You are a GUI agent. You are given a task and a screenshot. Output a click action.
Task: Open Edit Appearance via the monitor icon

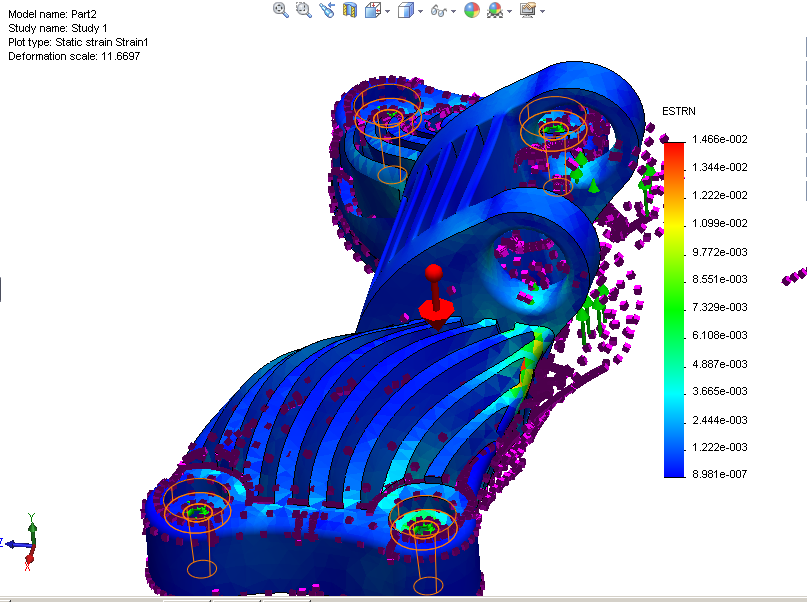[530, 11]
